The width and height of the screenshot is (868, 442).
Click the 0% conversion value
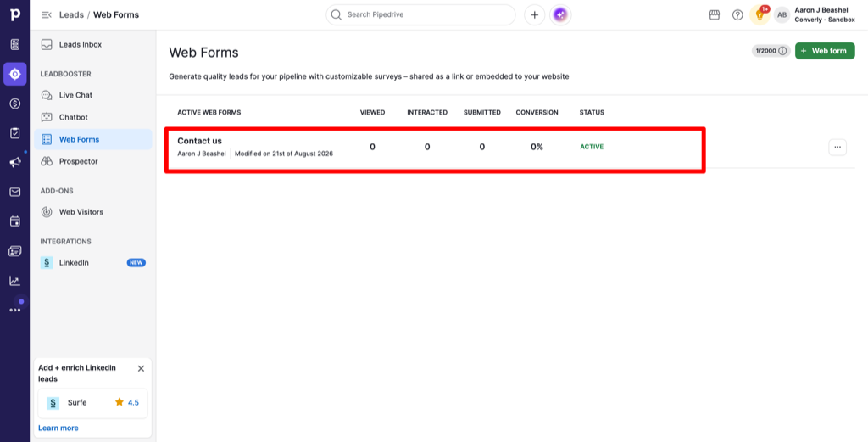[x=537, y=147]
